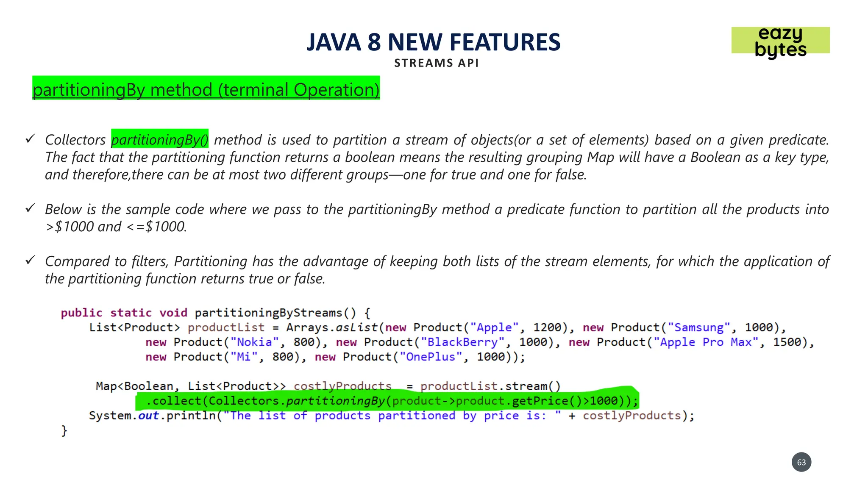The width and height of the screenshot is (868, 488).
Task: Click the JAVA 8 NEW FEATURES title
Action: tap(434, 42)
